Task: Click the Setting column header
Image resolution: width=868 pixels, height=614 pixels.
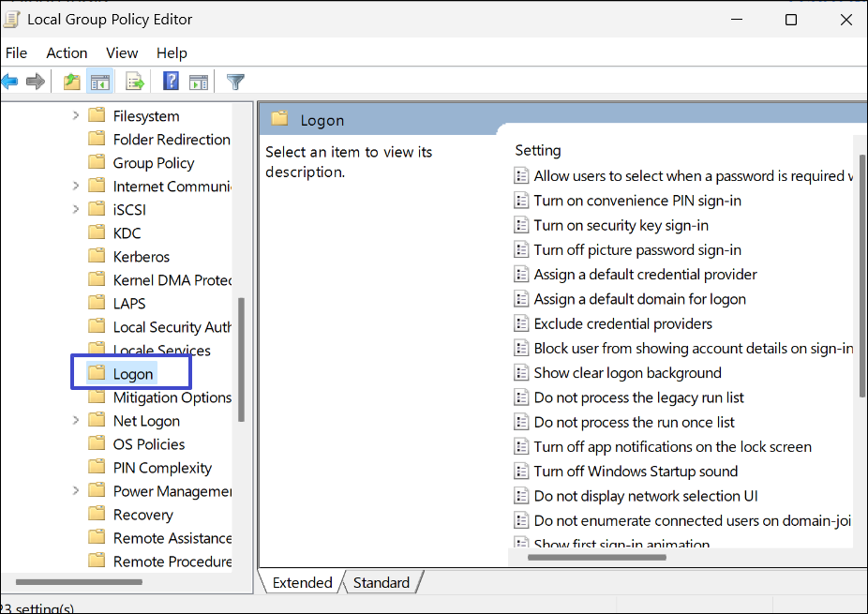Action: (x=538, y=151)
